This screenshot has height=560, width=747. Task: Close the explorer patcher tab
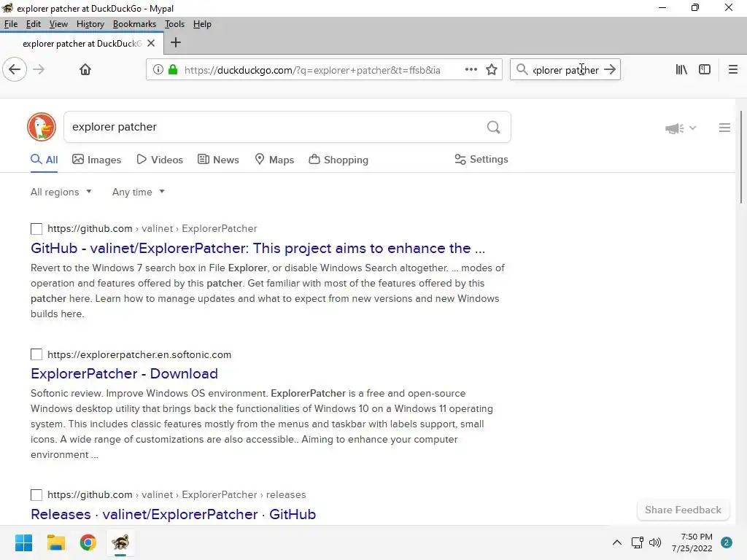click(151, 43)
